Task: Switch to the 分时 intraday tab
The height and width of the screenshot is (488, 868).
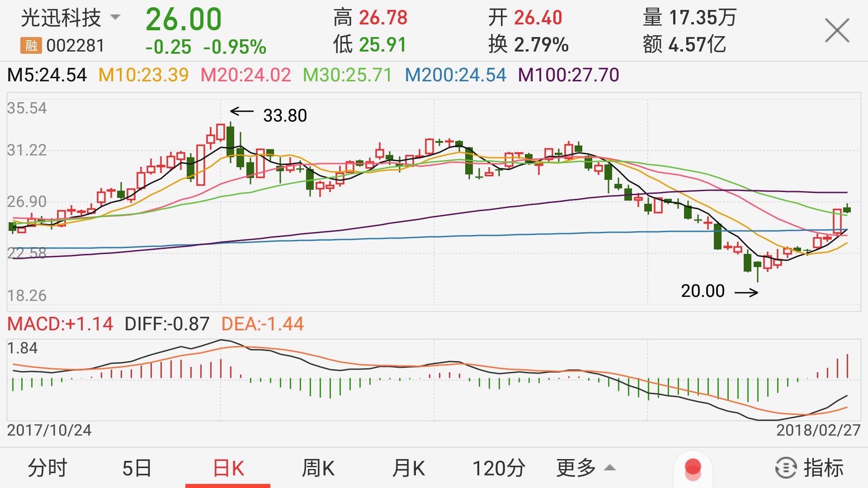Action: coord(47,468)
